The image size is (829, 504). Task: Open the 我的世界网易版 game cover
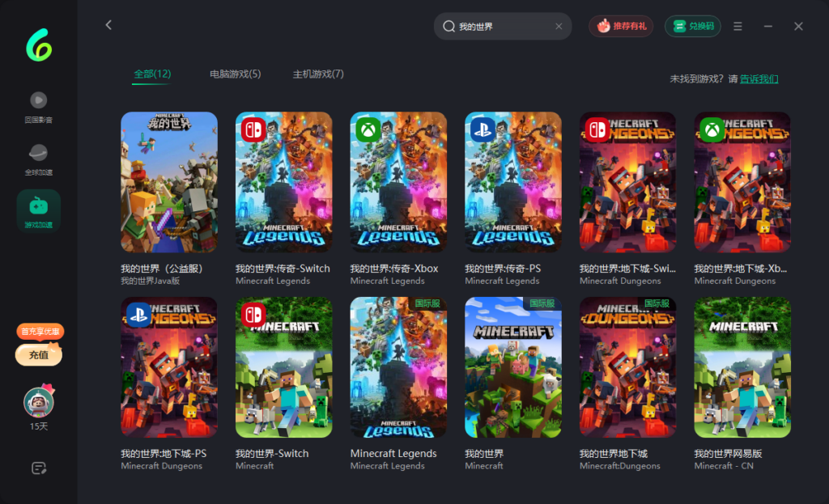(x=743, y=367)
